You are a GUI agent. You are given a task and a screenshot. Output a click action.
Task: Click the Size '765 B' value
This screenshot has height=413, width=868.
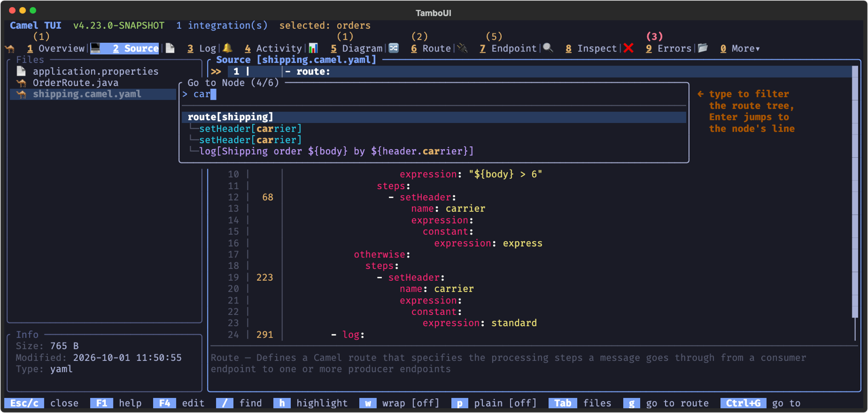coord(64,346)
